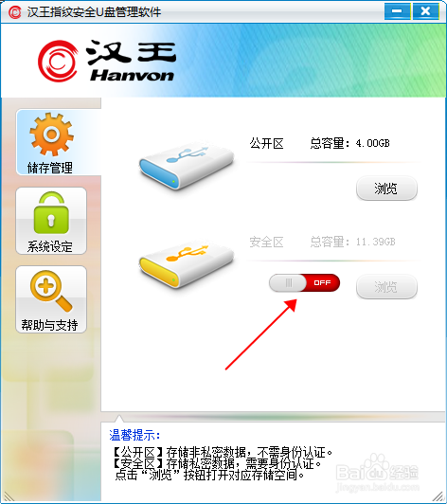Select the 帮助与支持 tab label
The height and width of the screenshot is (504, 447).
tap(50, 325)
